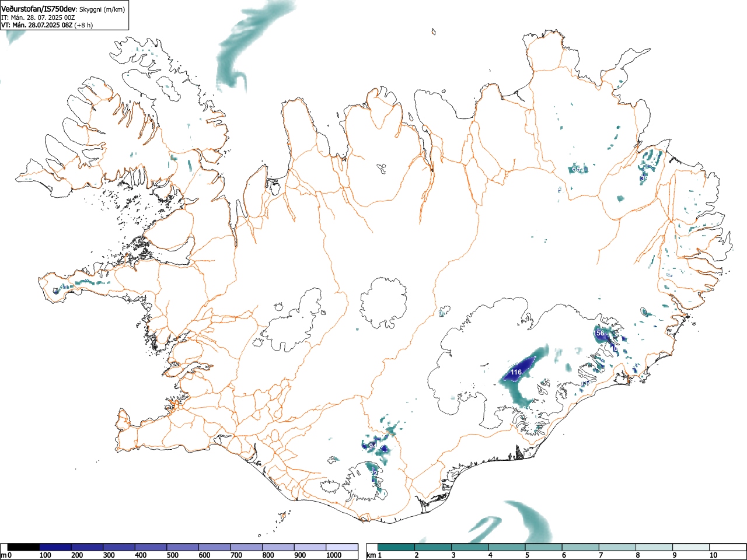Click the Veðurstofan/IS750dev title text
This screenshot has height=560, width=747.
click(39, 9)
